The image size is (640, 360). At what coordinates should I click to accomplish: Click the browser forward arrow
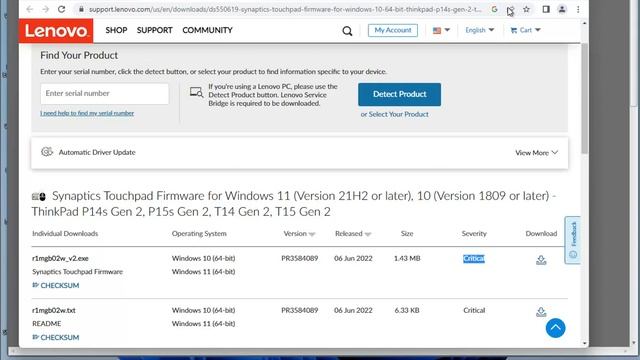click(x=45, y=9)
